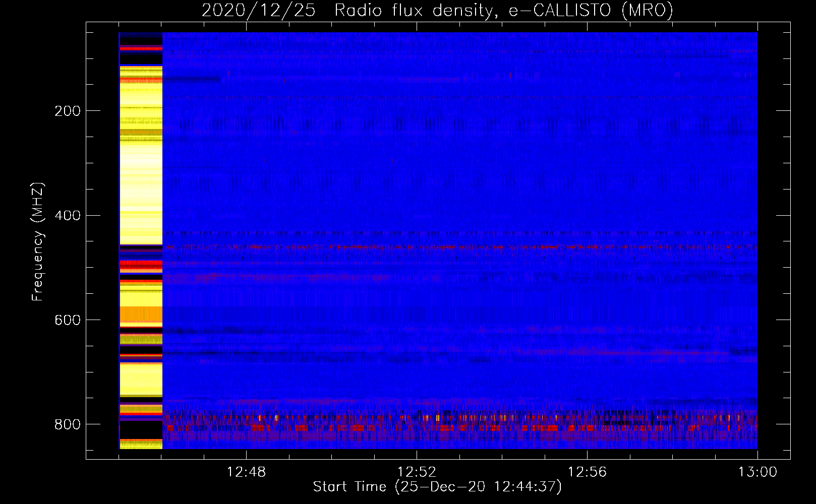Click the 600 frequency tick label

click(x=67, y=320)
